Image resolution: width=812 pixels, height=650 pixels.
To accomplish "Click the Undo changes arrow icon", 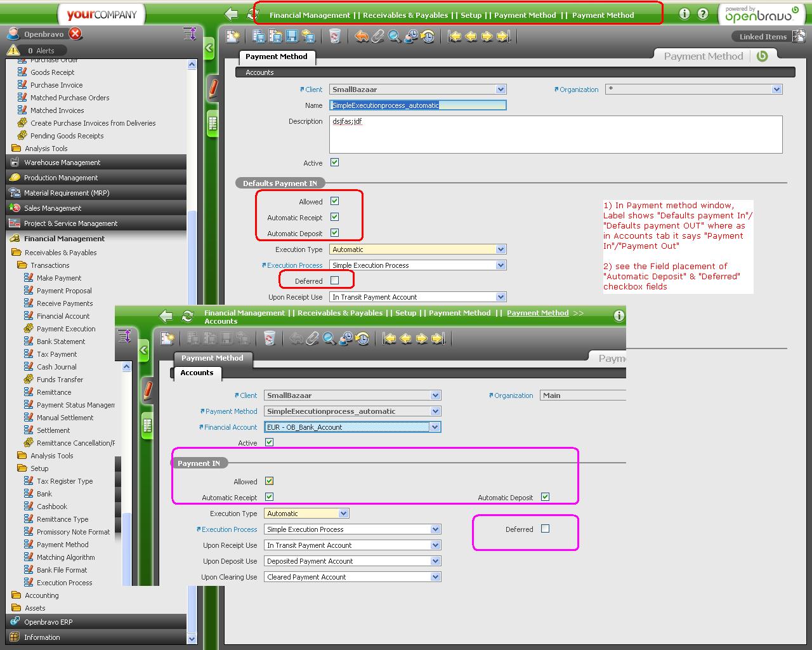I will pyautogui.click(x=361, y=37).
